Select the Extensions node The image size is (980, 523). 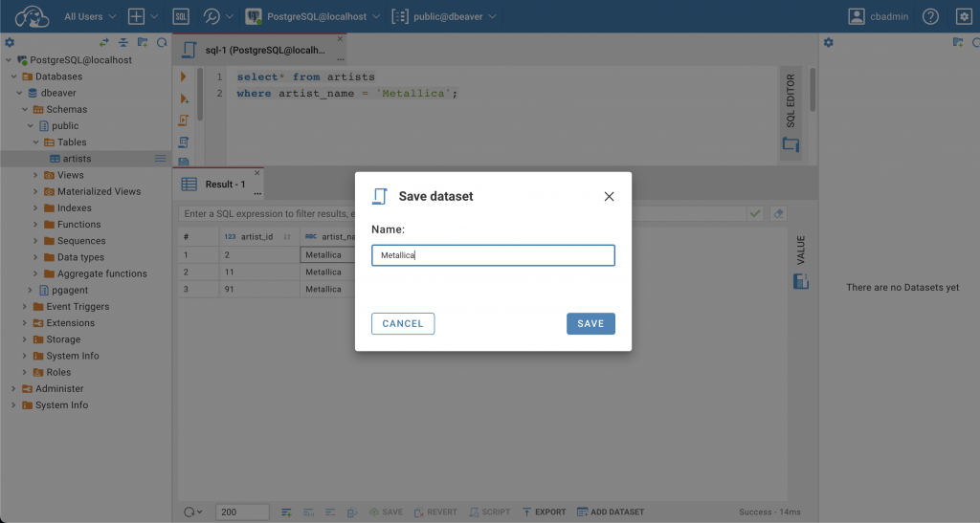pos(70,322)
